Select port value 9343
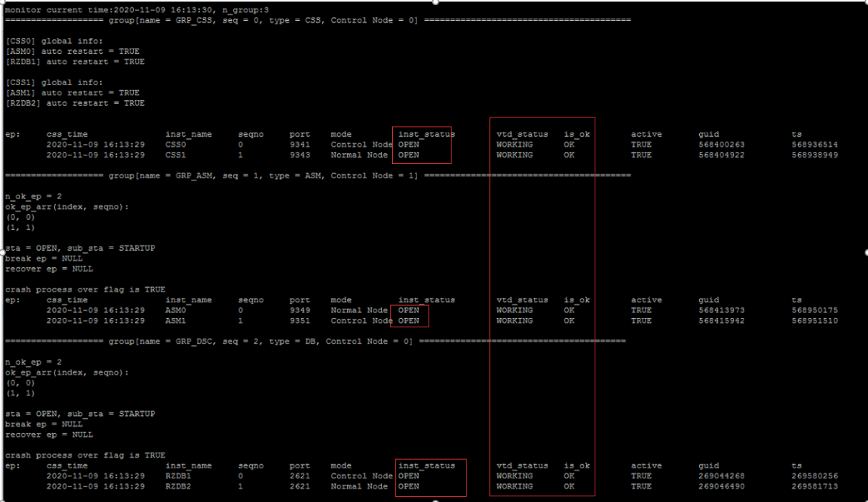The height and width of the screenshot is (502, 868). tap(300, 155)
